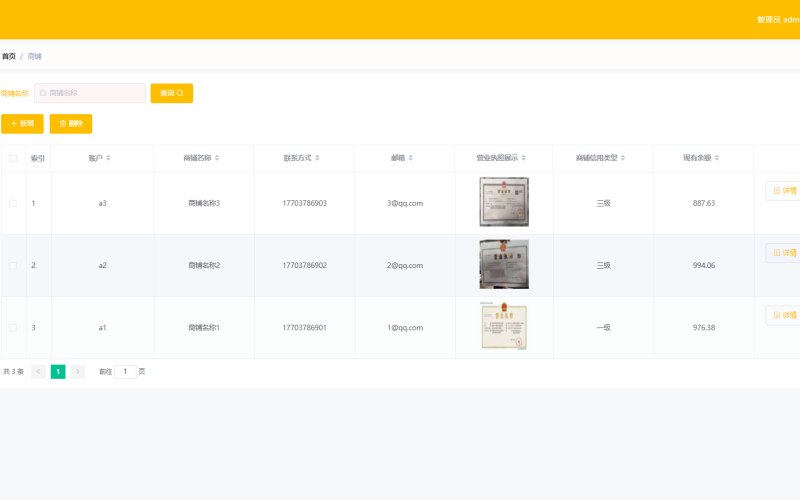Click phone number 17703786903
This screenshot has height=500, width=800.
[x=305, y=203]
